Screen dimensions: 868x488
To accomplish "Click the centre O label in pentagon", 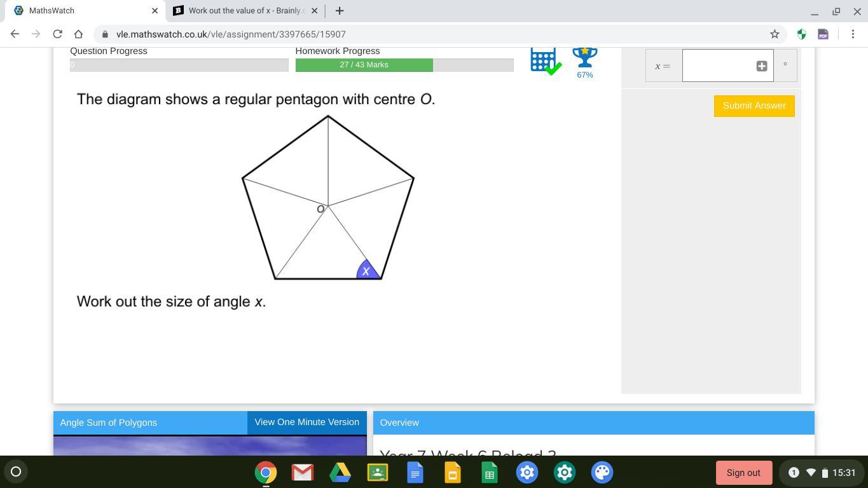I will [320, 209].
